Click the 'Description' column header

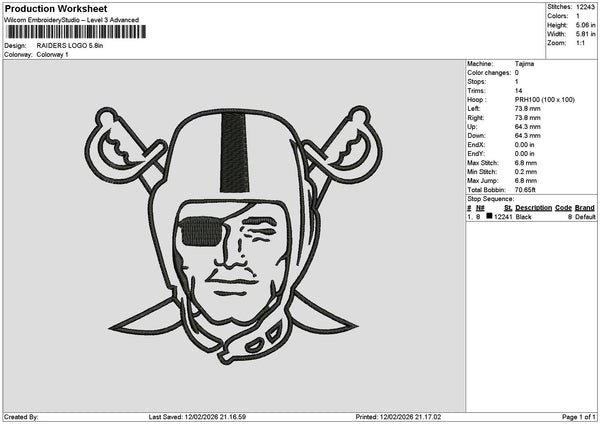[x=533, y=208]
